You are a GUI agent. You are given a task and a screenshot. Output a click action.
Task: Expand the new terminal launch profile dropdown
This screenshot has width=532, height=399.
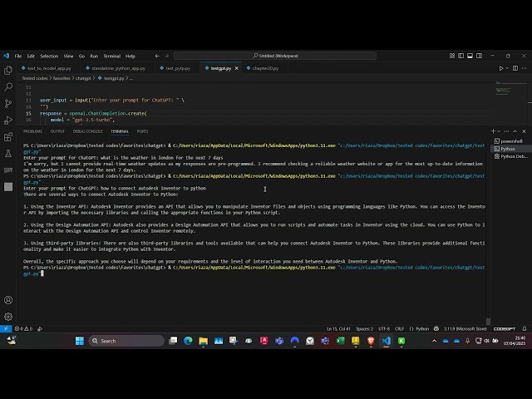pos(499,131)
